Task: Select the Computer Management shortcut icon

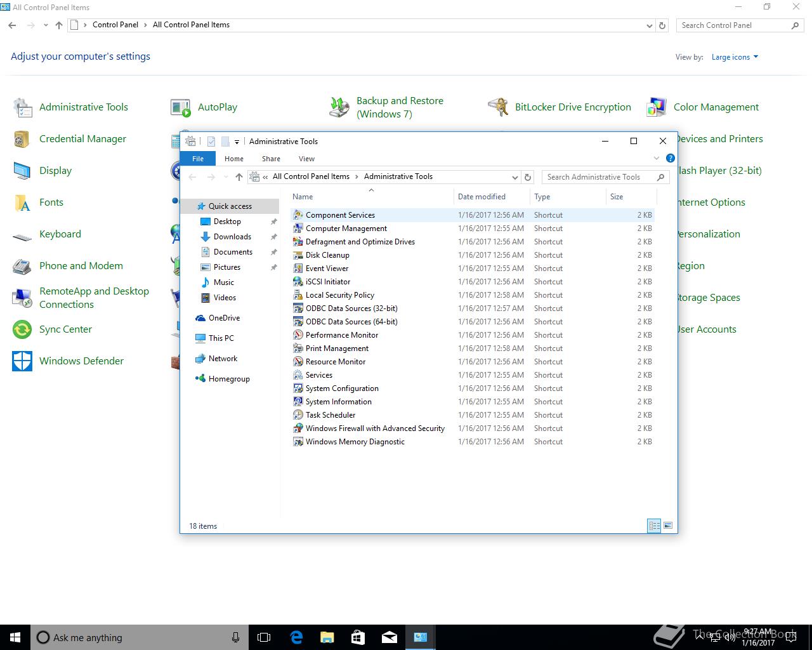Action: click(x=298, y=229)
